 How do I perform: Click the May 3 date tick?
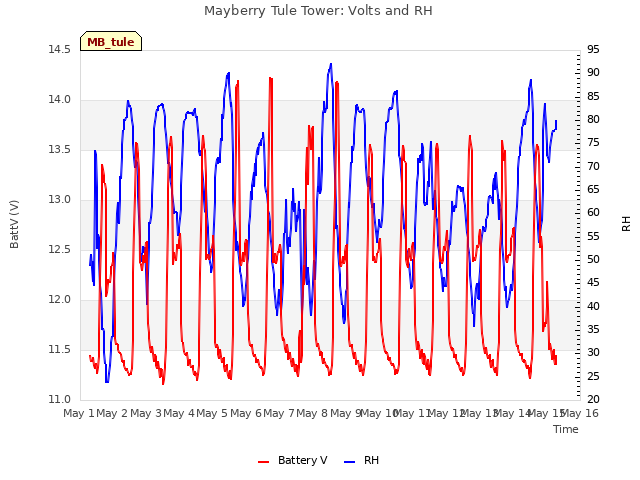(x=146, y=413)
